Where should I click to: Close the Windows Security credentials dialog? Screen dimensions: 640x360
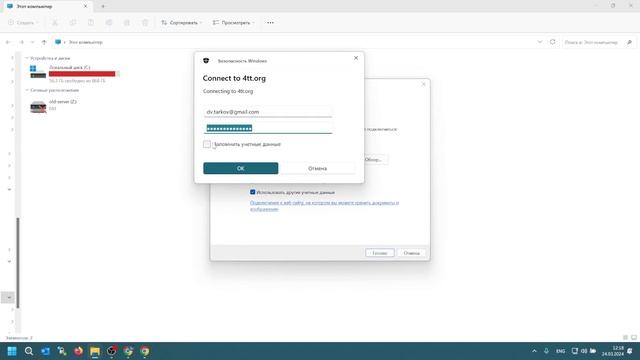pos(356,58)
